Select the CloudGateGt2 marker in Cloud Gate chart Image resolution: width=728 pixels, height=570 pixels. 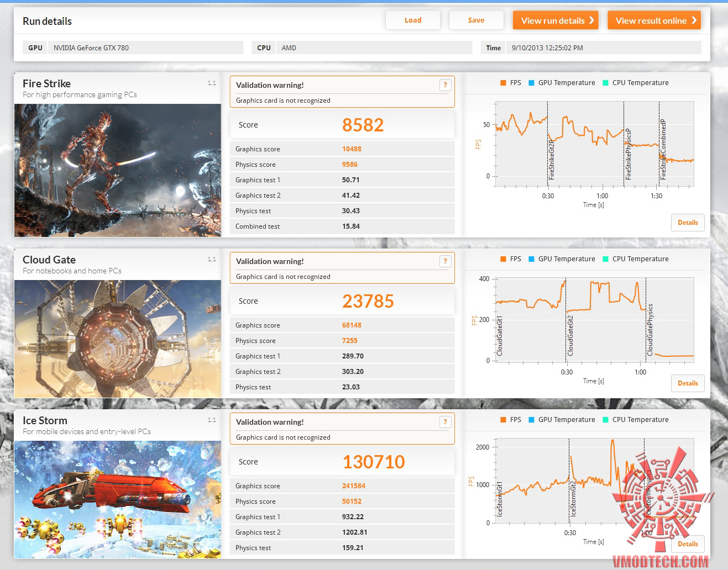pyautogui.click(x=570, y=336)
